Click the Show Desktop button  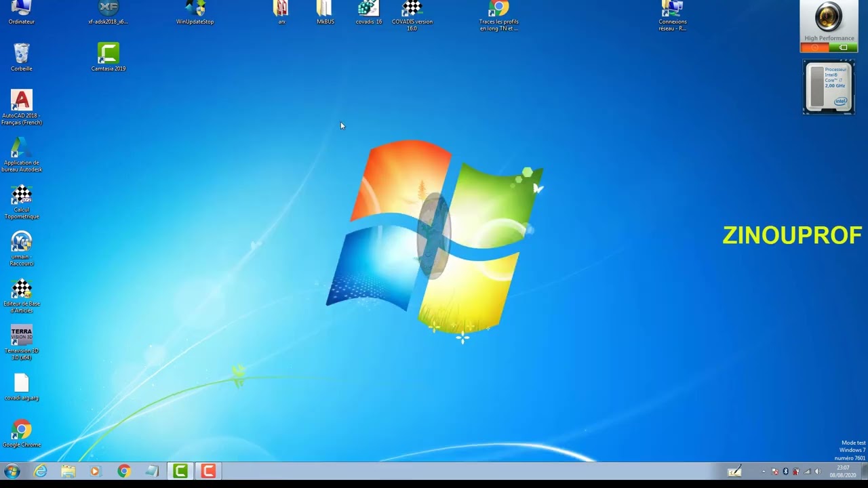coord(864,471)
